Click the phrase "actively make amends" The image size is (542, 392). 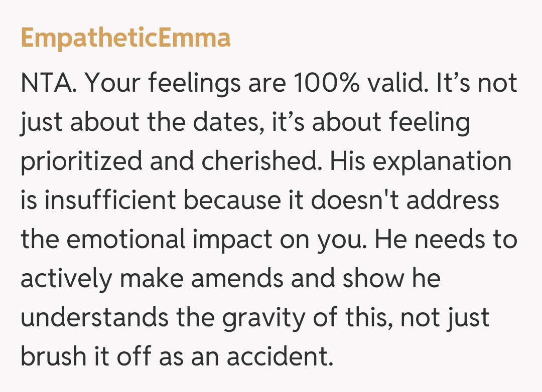click(153, 278)
